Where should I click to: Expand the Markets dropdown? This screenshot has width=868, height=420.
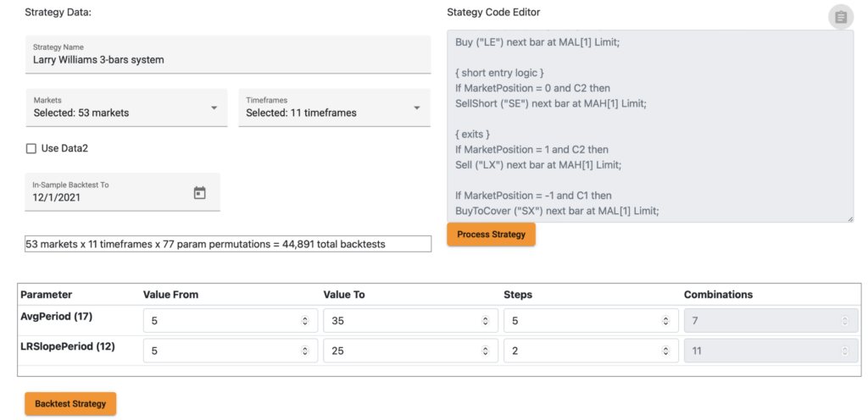126,108
